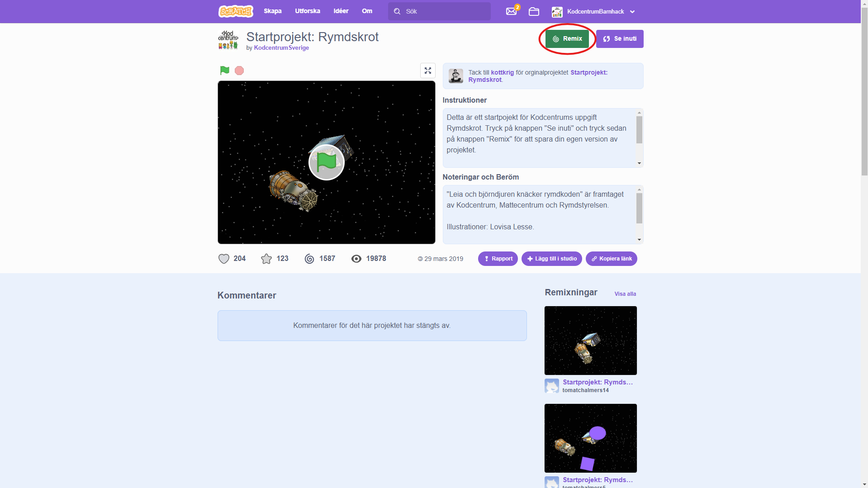
Task: Open the kottkrig avatar in credits box
Action: [455, 76]
